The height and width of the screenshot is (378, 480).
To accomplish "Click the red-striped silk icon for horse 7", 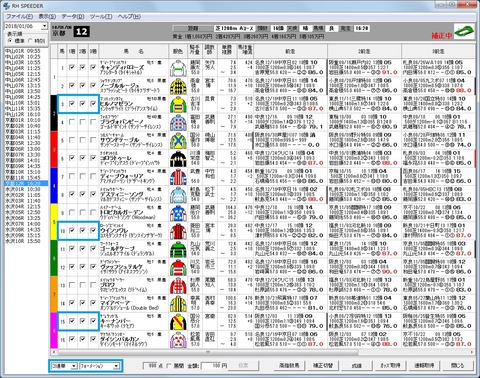I will click(x=178, y=177).
